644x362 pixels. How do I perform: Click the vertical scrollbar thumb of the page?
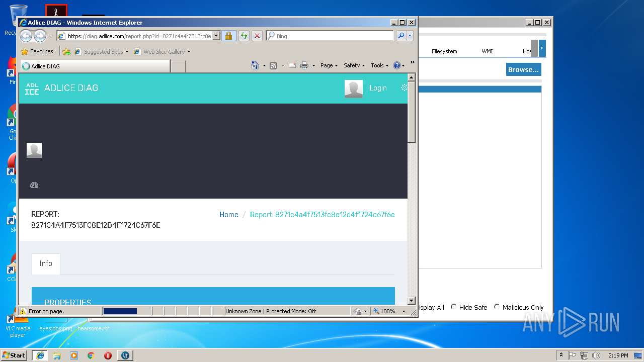pyautogui.click(x=411, y=112)
